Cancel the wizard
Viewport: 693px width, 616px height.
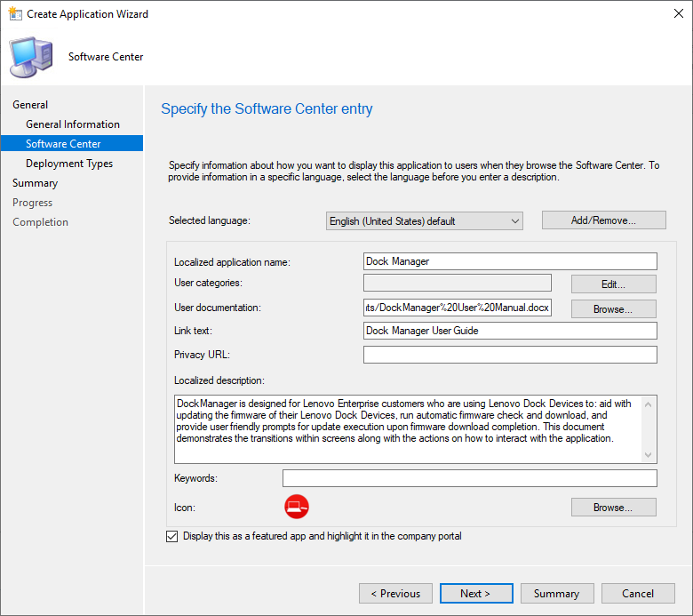coord(638,594)
